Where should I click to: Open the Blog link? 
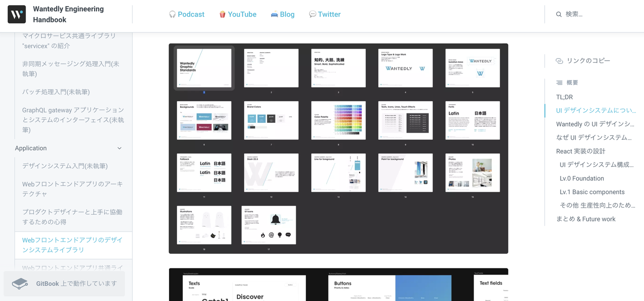tap(283, 14)
